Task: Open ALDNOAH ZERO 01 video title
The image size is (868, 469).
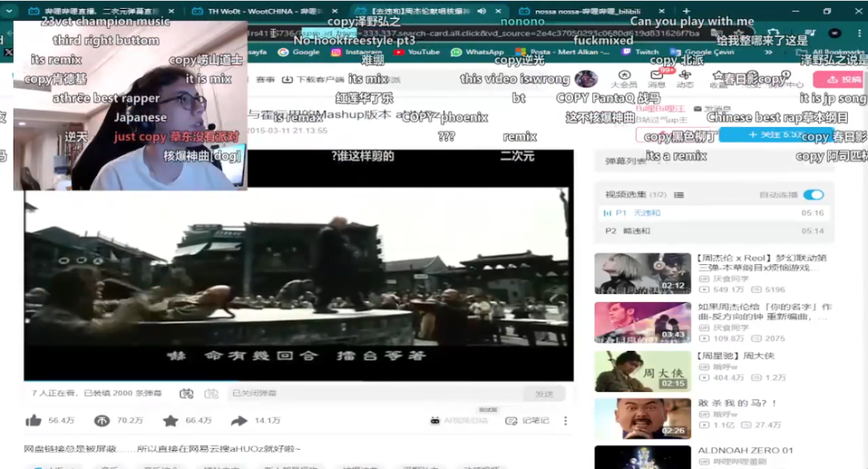Action: point(745,451)
